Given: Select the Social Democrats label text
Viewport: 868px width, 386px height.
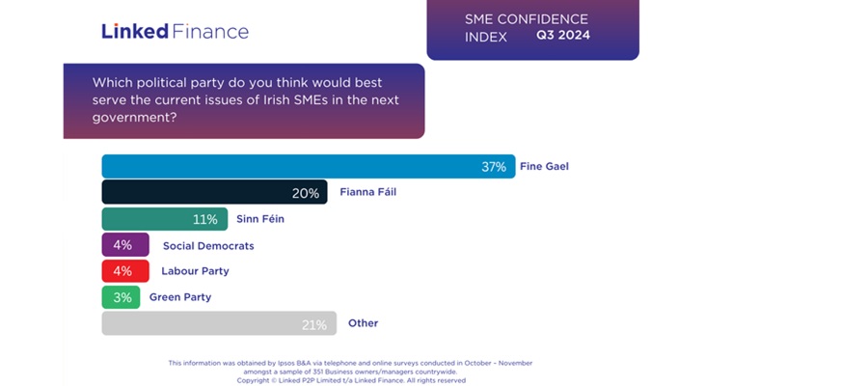Looking at the screenshot, I should (208, 246).
